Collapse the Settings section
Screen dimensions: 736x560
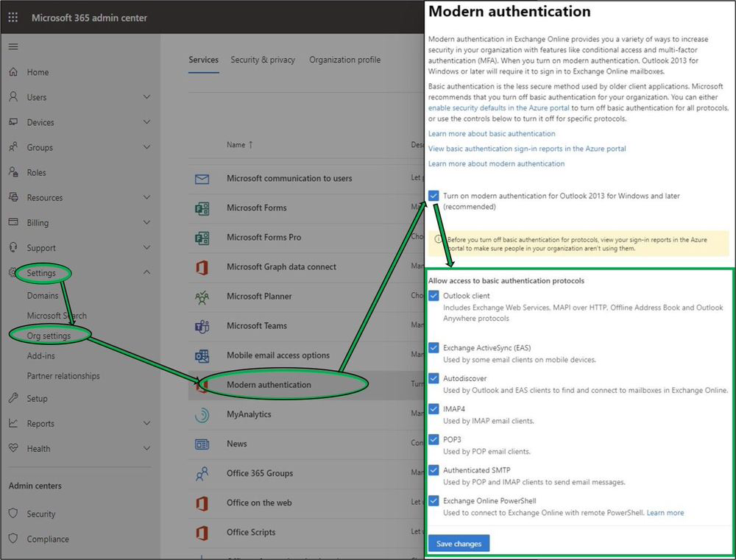click(x=146, y=273)
